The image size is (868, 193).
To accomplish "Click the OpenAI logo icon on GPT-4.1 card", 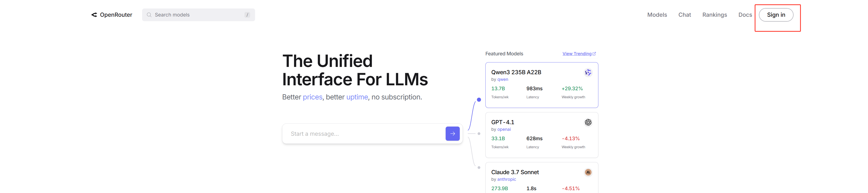I will [x=588, y=123].
